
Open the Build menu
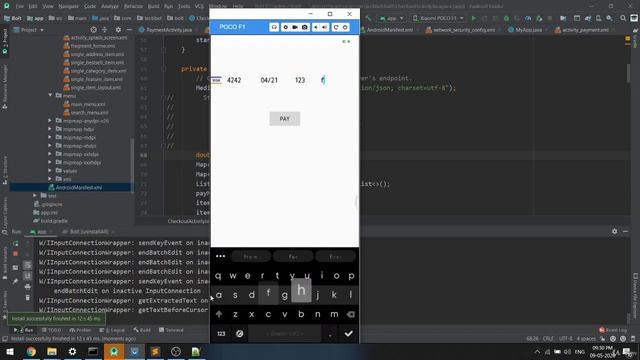153,6
